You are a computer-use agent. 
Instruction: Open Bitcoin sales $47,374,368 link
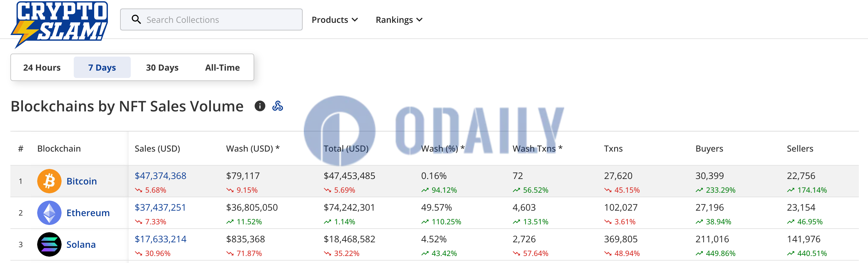point(160,176)
